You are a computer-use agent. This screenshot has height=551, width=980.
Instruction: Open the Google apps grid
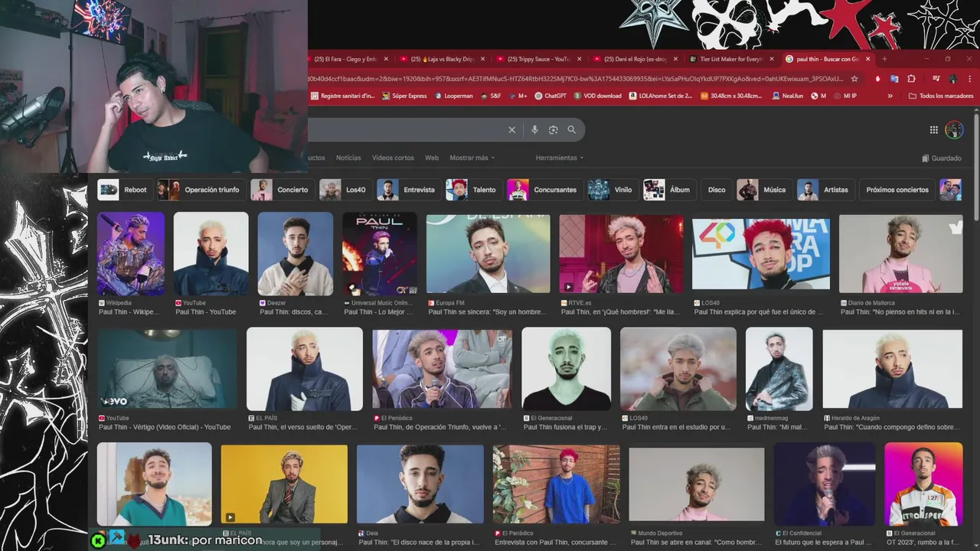point(933,130)
